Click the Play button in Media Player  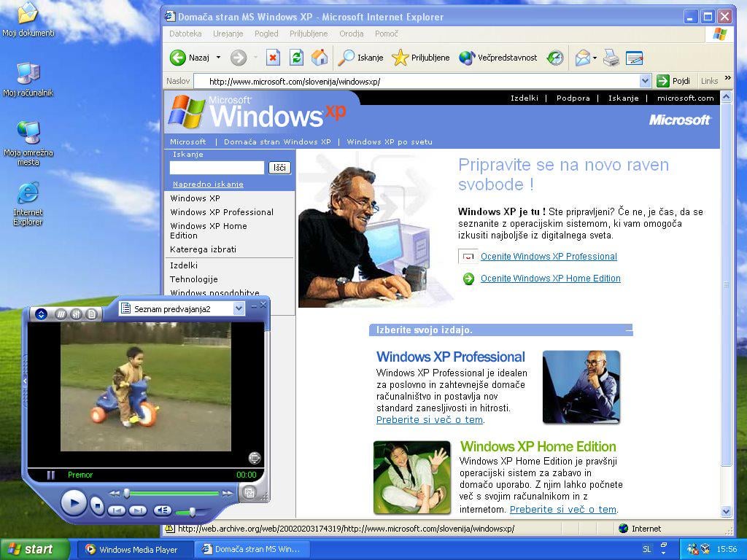click(73, 503)
